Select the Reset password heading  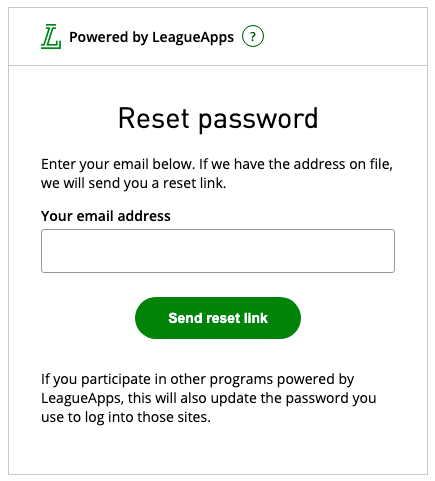tap(218, 119)
